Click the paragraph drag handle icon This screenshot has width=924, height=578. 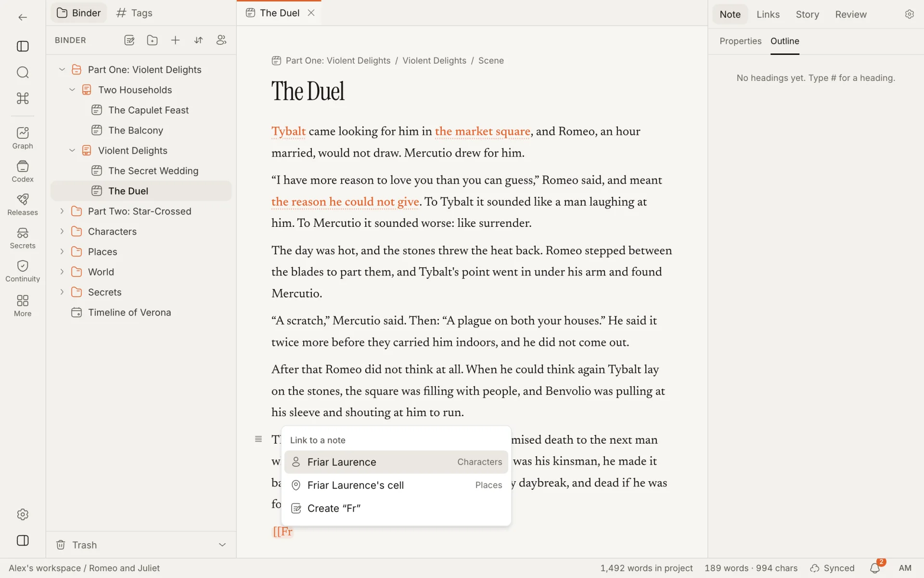258,439
